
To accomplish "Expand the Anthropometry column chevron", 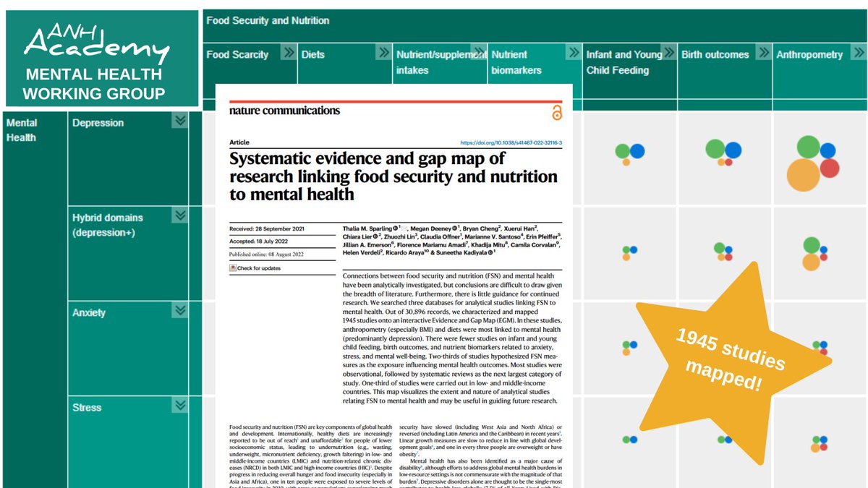I will [x=858, y=53].
